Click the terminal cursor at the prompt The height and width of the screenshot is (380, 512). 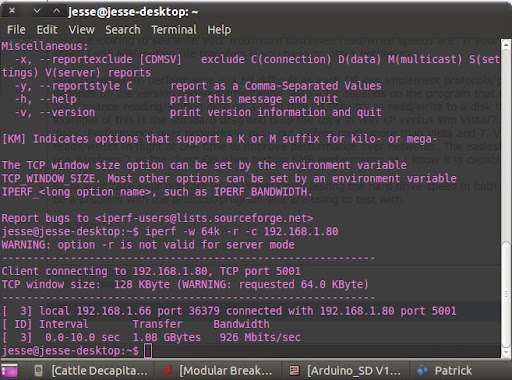pos(148,351)
